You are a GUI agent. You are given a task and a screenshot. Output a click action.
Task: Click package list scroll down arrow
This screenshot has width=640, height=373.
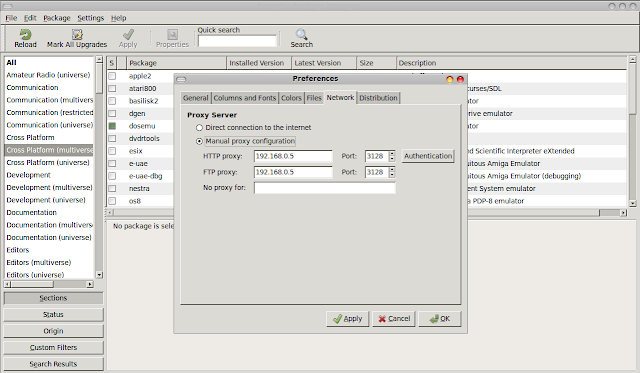tap(633, 203)
